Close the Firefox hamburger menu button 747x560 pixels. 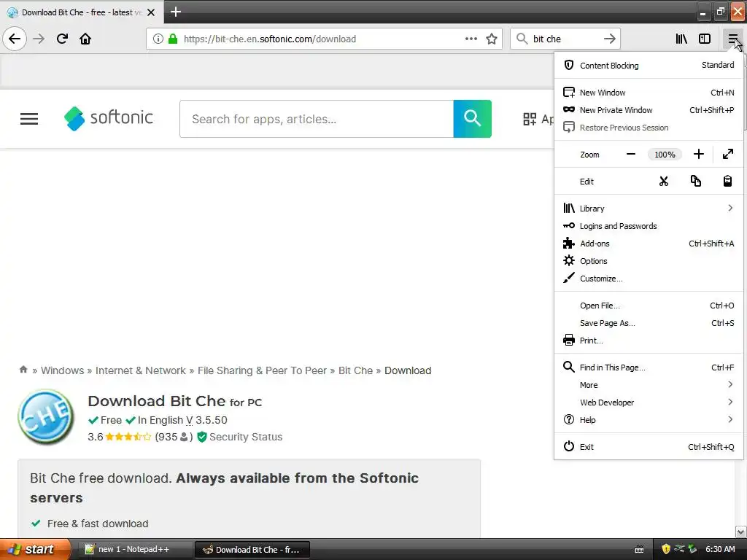click(732, 39)
